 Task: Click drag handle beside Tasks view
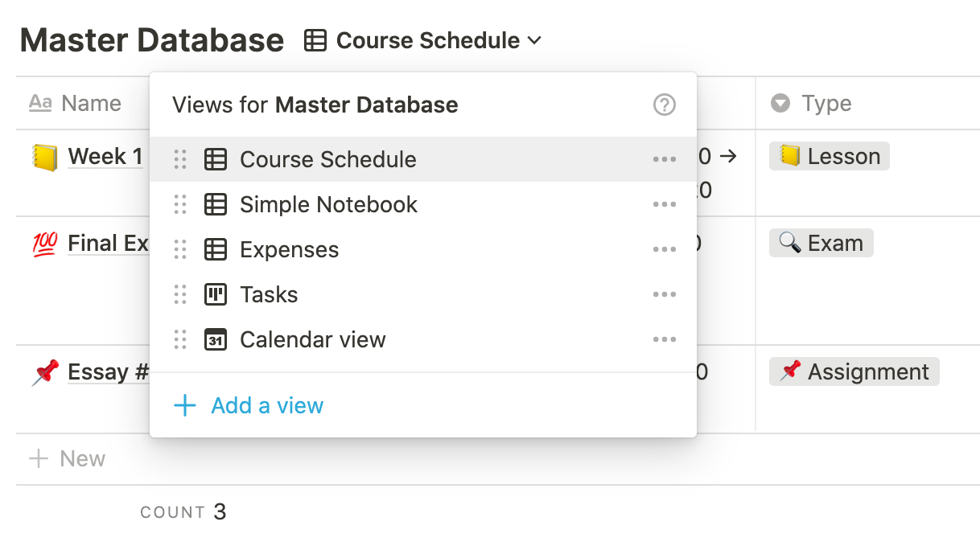180,294
